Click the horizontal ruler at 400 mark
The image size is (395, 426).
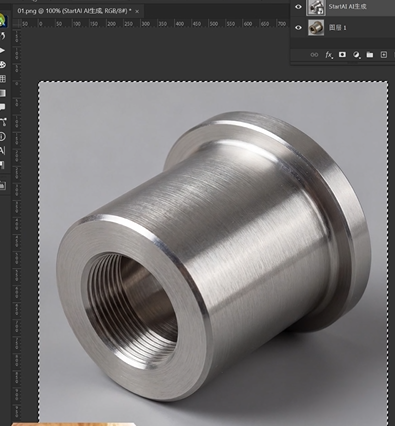180,24
